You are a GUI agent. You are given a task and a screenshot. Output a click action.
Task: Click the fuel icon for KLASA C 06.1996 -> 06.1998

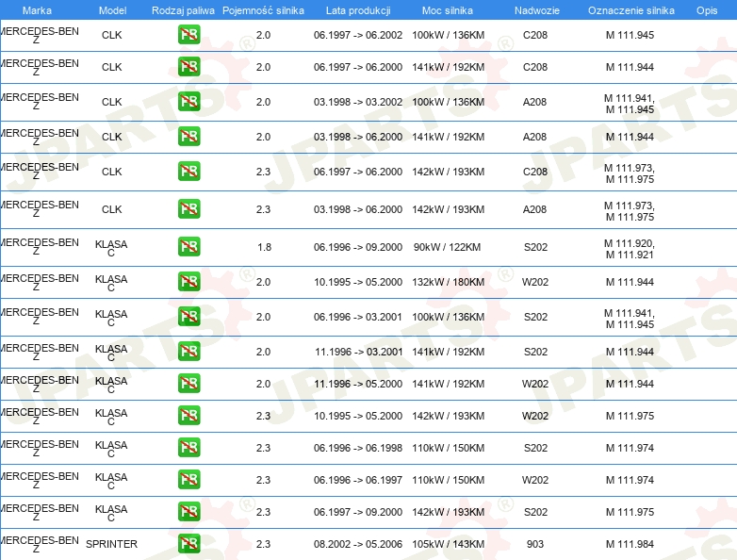click(x=188, y=448)
